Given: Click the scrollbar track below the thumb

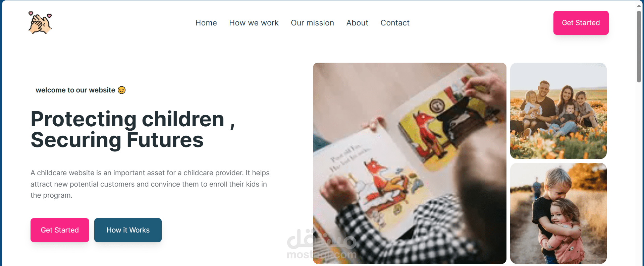Looking at the screenshot, I should coord(639,174).
